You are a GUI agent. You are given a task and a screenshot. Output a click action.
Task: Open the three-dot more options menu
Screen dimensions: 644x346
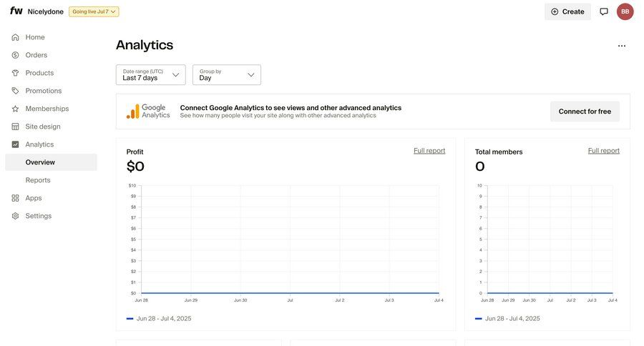622,46
